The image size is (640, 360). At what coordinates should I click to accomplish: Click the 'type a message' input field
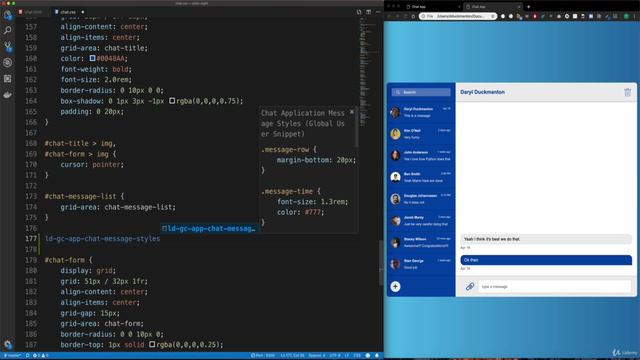tap(554, 287)
